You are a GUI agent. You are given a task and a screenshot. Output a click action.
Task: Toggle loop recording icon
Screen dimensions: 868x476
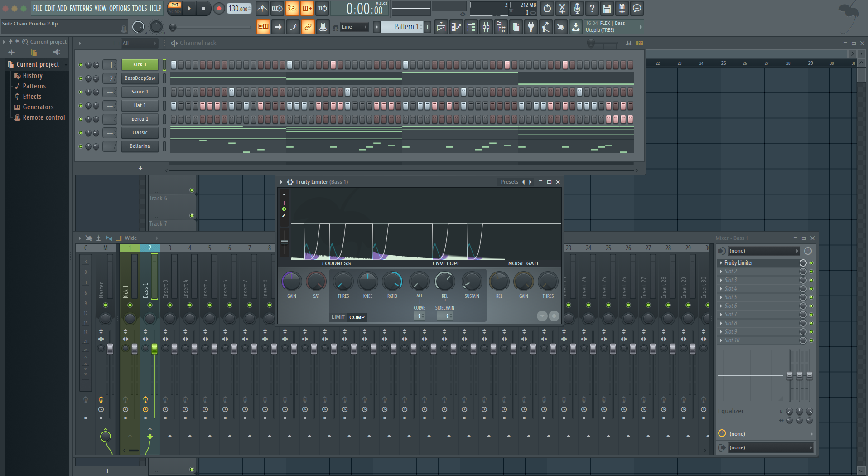coord(322,8)
